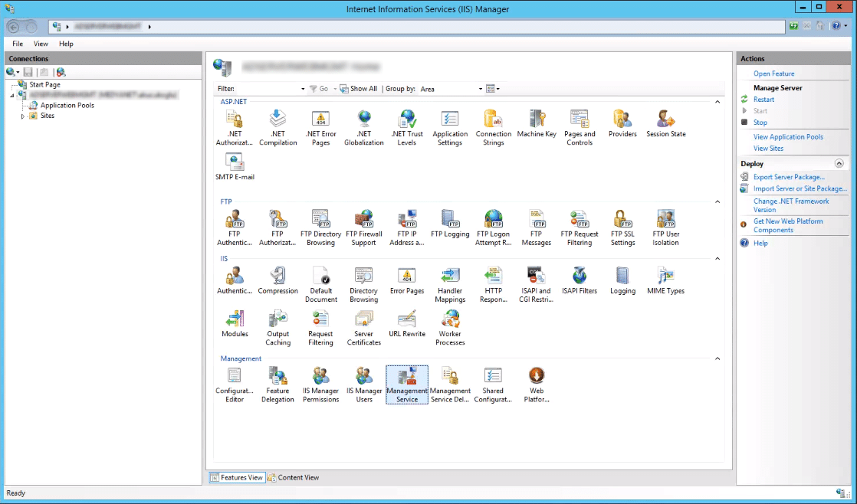This screenshot has width=857, height=504.
Task: Open ISAPI Filters feature
Action: 580,280
